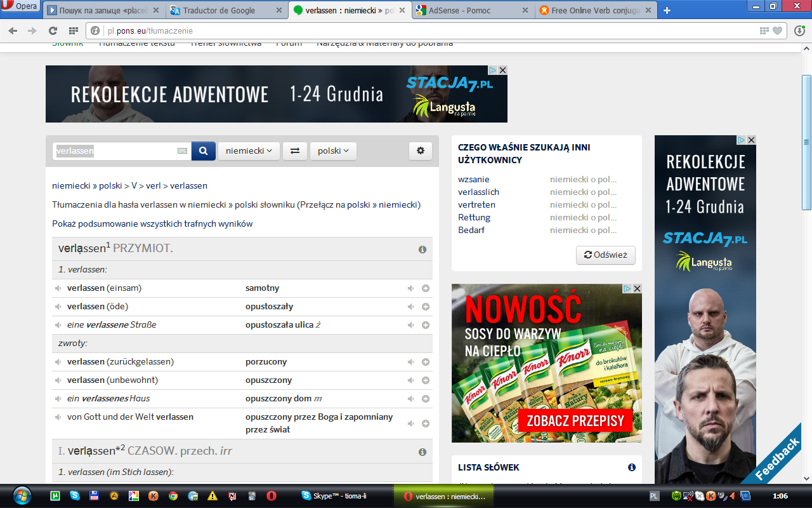812x508 pixels.
Task: Play Polish audio for opustoszała ulica
Action: pos(410,325)
